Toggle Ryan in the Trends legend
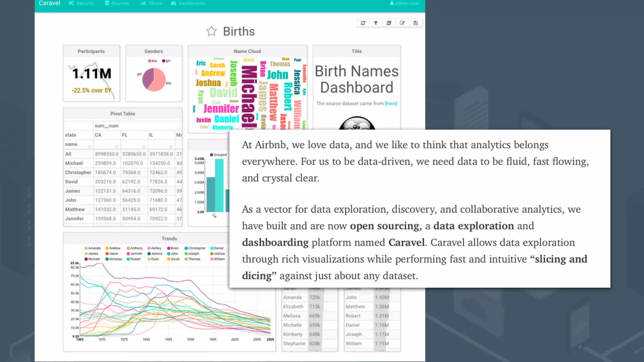644x362 pixels. (x=153, y=259)
